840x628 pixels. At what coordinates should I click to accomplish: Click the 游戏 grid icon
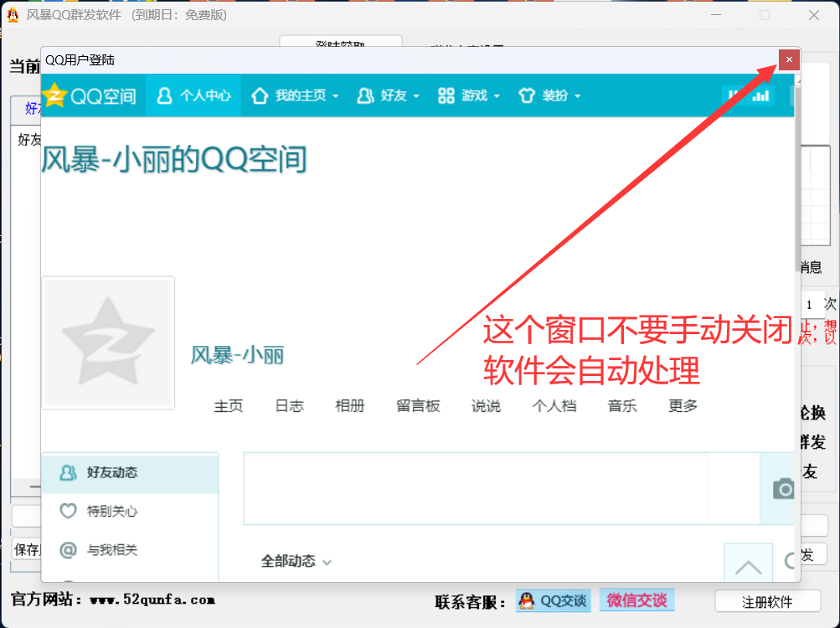tap(446, 95)
